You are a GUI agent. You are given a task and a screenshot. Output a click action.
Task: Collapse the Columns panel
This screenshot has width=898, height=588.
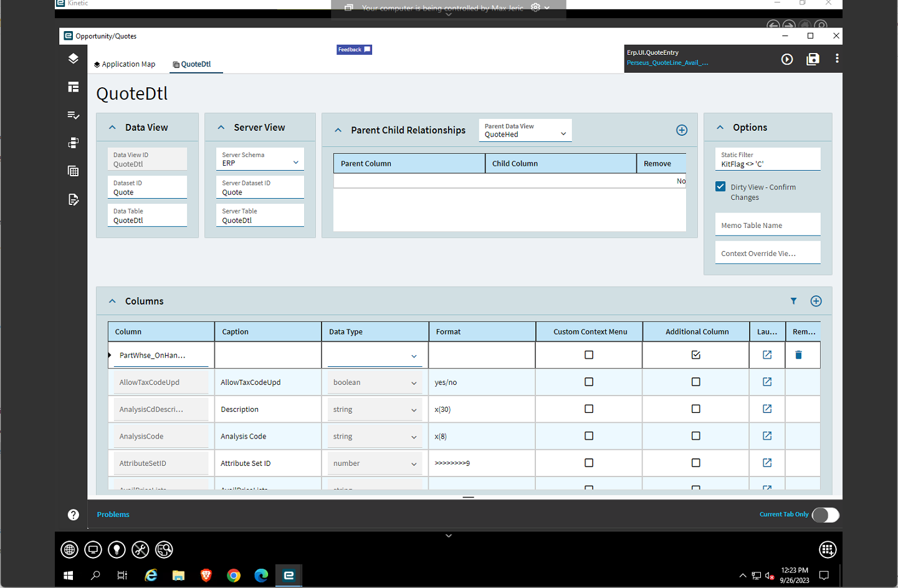(112, 301)
